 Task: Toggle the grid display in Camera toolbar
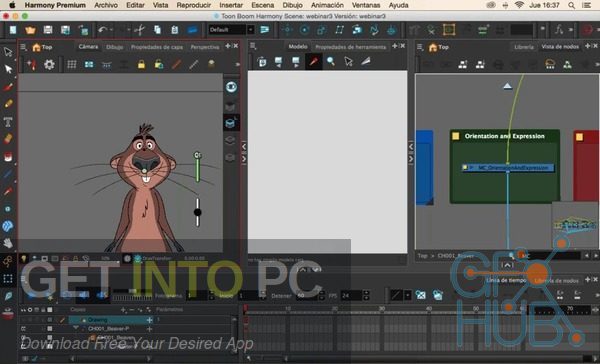click(x=72, y=64)
